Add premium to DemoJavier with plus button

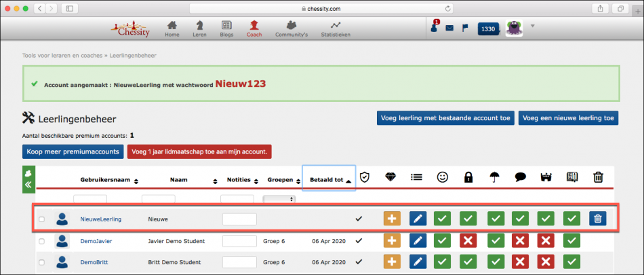(392, 241)
